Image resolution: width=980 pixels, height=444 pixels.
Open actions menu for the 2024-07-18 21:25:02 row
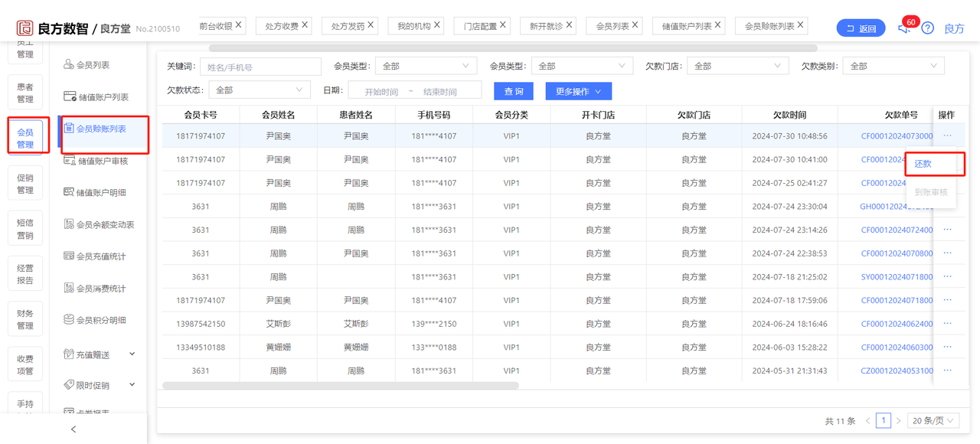point(947,276)
